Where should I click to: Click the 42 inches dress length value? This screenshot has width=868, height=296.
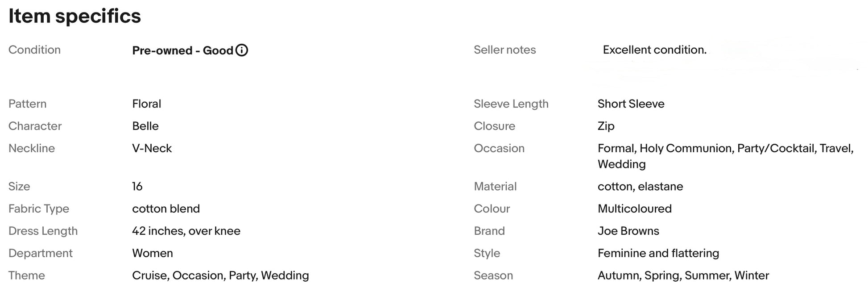tap(186, 231)
